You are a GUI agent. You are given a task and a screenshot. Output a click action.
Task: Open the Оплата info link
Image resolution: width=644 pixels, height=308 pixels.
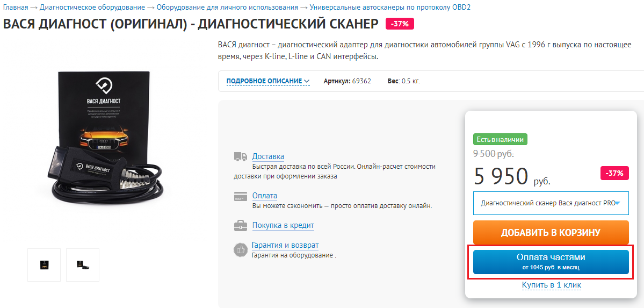click(264, 196)
